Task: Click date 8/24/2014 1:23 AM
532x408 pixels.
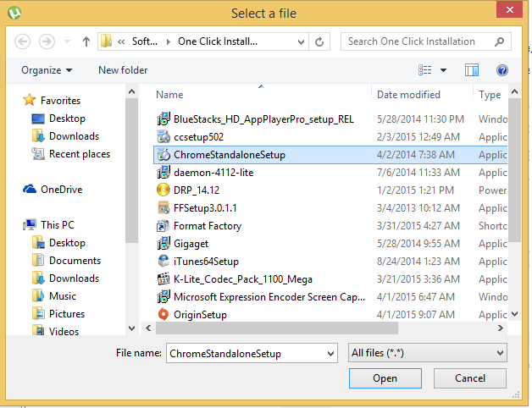Action: 418,262
